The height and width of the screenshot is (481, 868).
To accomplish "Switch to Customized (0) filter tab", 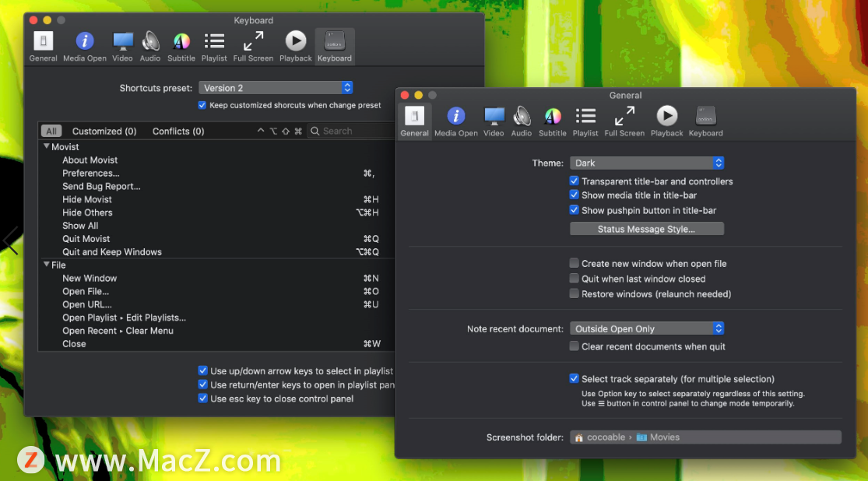I will pos(104,132).
